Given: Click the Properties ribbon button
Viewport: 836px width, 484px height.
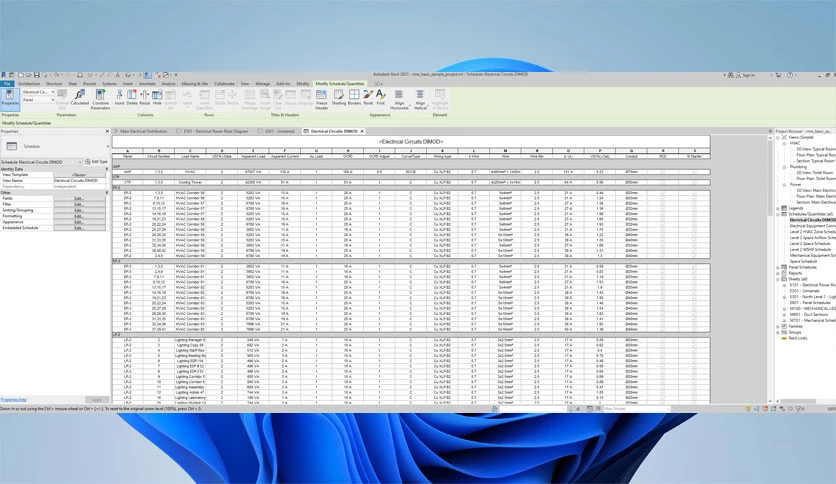Looking at the screenshot, I should [x=10, y=99].
